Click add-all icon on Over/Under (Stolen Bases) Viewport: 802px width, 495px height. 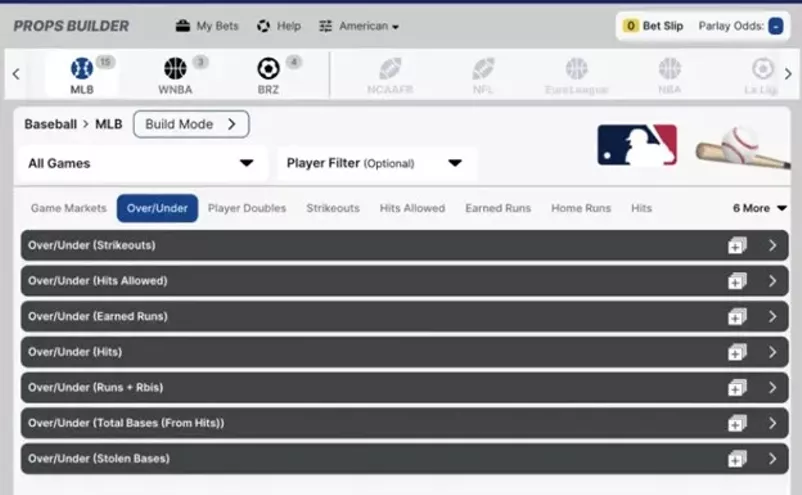point(737,459)
